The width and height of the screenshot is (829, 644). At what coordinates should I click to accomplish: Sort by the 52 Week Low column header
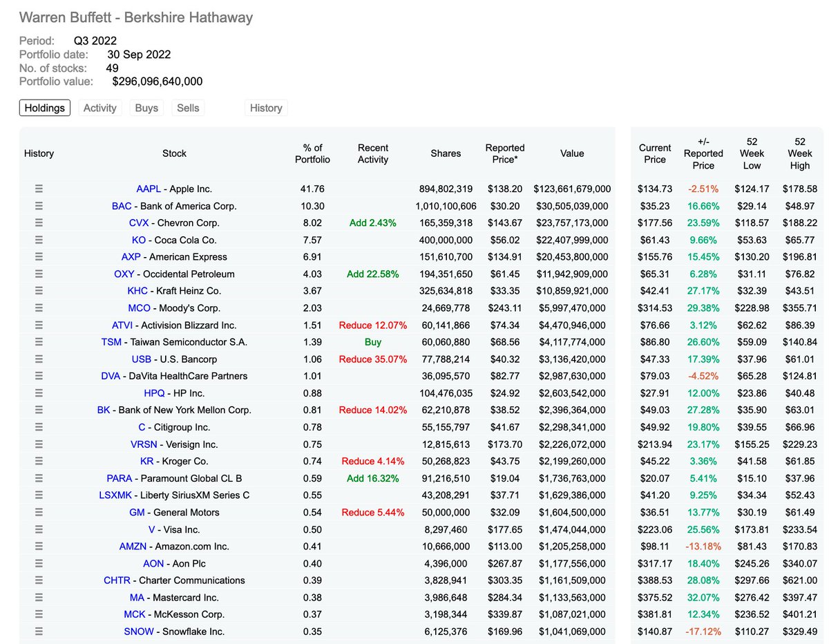pyautogui.click(x=752, y=153)
